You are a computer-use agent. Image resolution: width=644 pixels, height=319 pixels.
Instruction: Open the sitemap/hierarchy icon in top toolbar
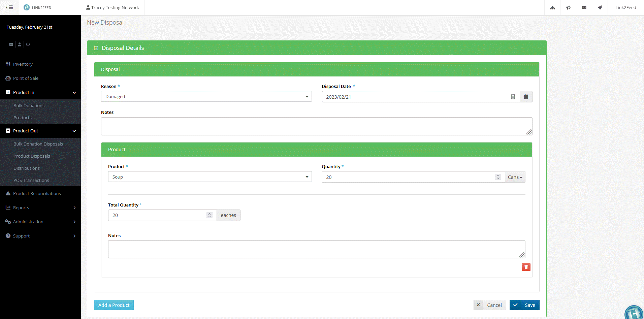[x=552, y=7]
